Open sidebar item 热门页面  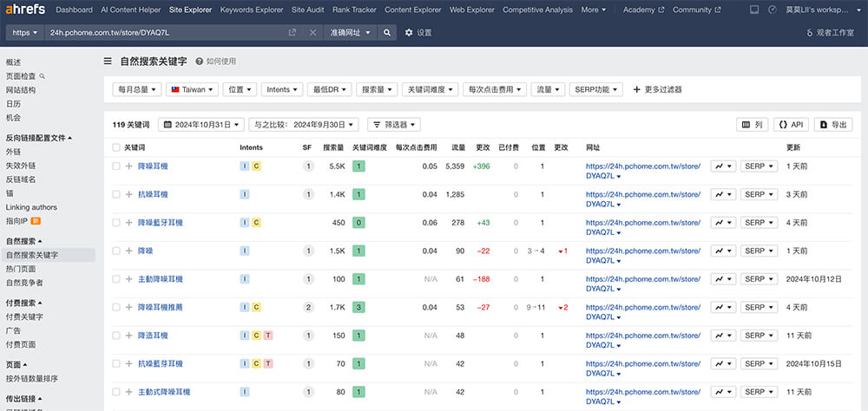(x=21, y=269)
